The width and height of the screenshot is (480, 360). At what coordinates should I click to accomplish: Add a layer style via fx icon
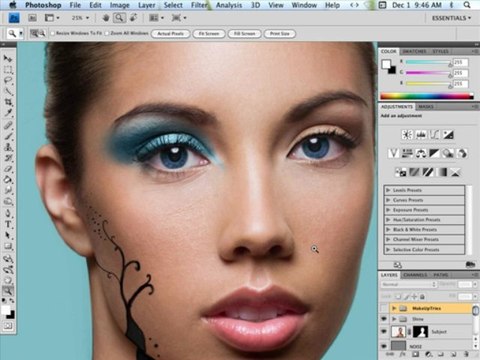pos(403,354)
